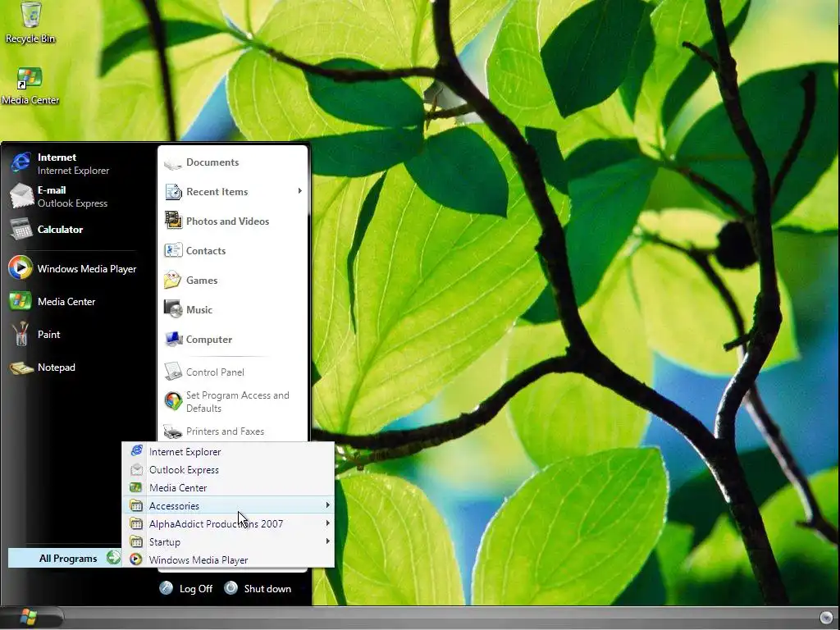Click the Windows Media Player icon in left column
Image resolution: width=840 pixels, height=630 pixels.
click(21, 268)
